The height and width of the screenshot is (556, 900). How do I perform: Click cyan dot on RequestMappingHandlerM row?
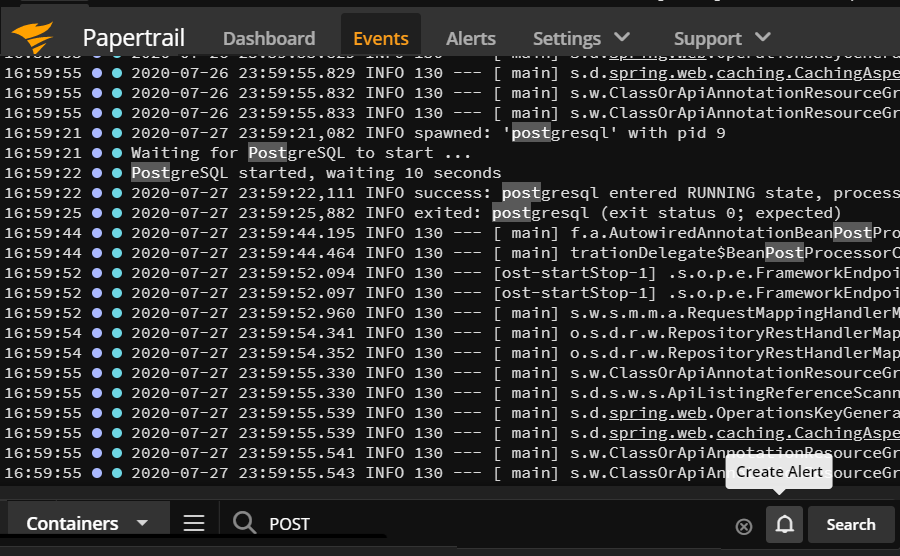coord(117,313)
